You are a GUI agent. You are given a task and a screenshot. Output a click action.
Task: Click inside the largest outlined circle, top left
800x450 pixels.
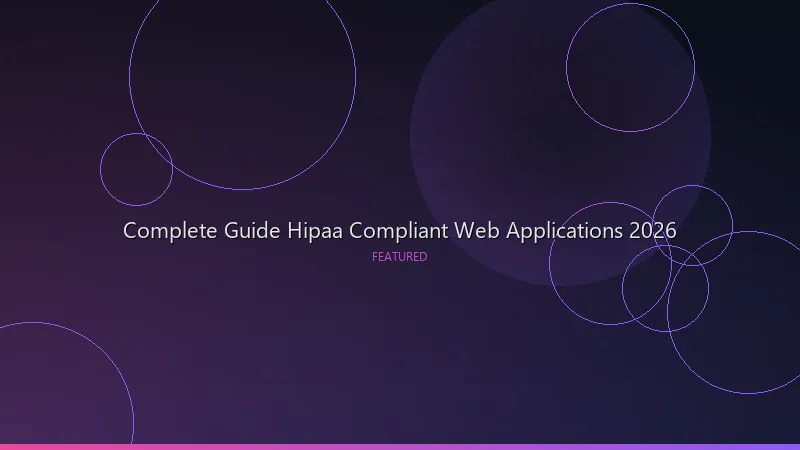242,75
